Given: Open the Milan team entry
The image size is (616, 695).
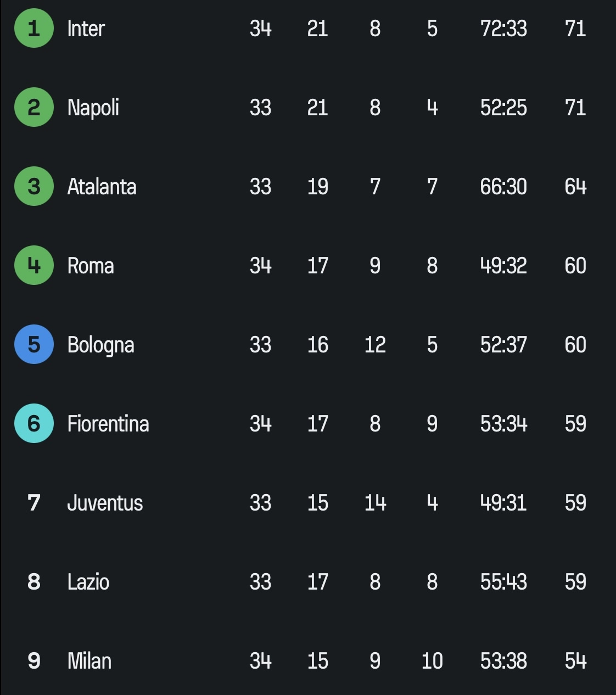Looking at the screenshot, I should 89,661.
